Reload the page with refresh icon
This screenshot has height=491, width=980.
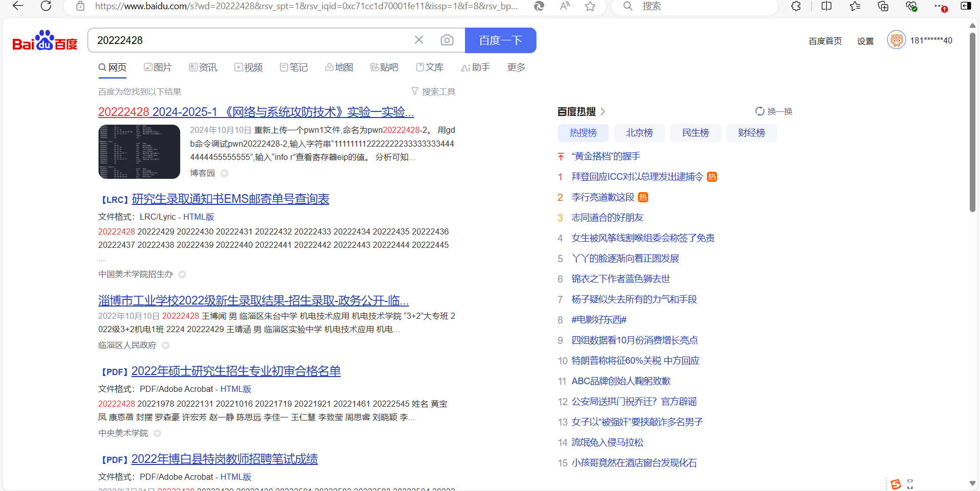(46, 6)
